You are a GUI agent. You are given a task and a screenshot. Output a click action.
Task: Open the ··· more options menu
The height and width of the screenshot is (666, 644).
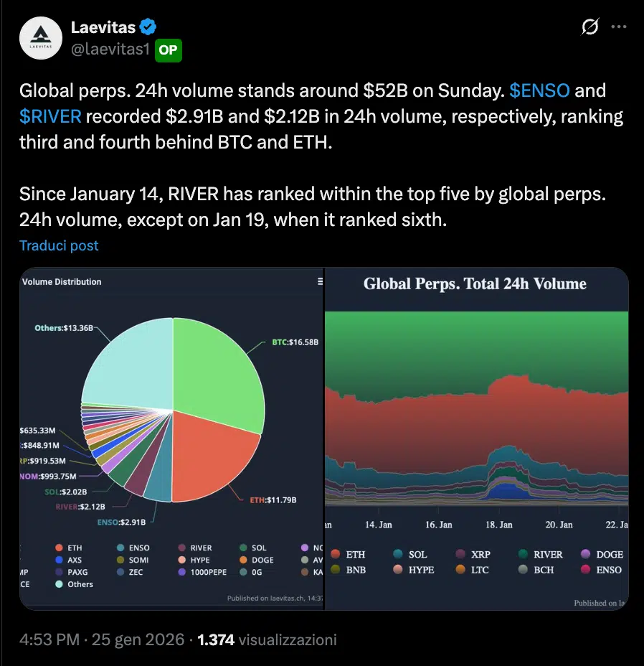pos(618,27)
